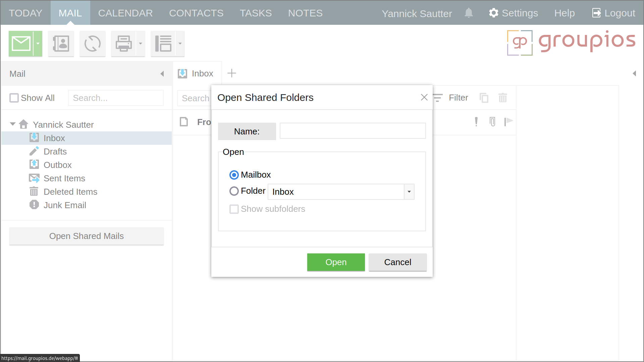
Task: Collapse the Mail sidebar panel
Action: point(163,74)
